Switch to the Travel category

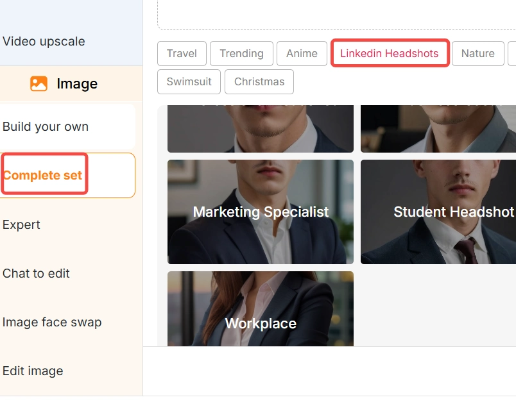tap(182, 54)
